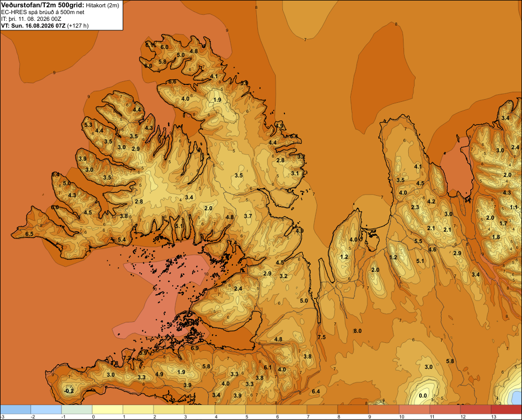Select the blue -3 to -2 legend swatch
Viewport: 522px width, 420px height.
pyautogui.click(x=15, y=410)
